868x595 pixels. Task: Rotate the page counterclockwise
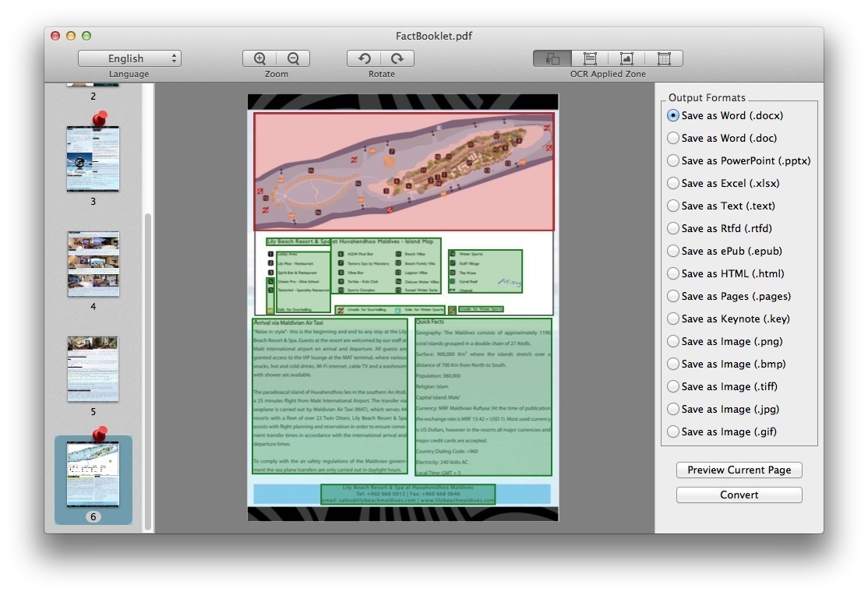coord(364,58)
